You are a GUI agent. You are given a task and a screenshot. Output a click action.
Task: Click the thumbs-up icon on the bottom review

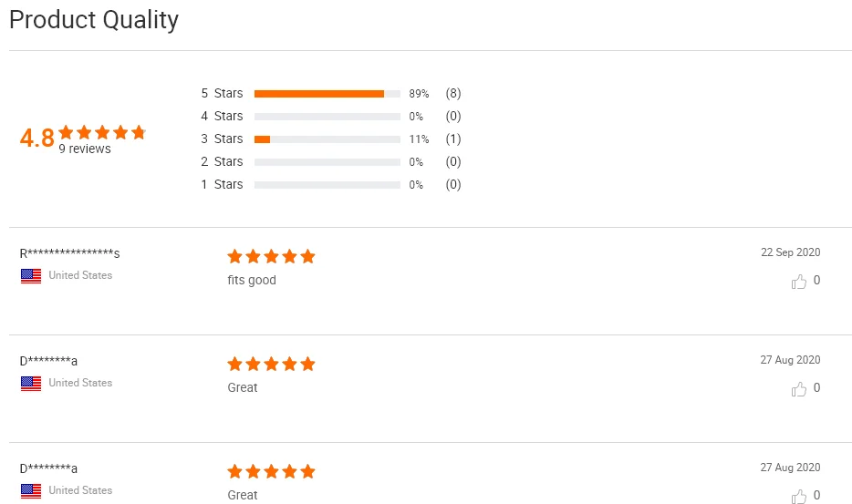[799, 496]
